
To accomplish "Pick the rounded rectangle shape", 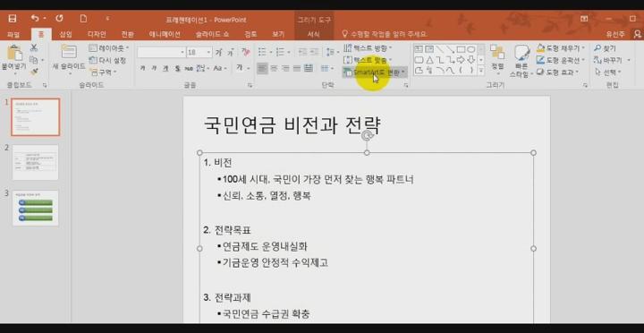I will 419,60.
